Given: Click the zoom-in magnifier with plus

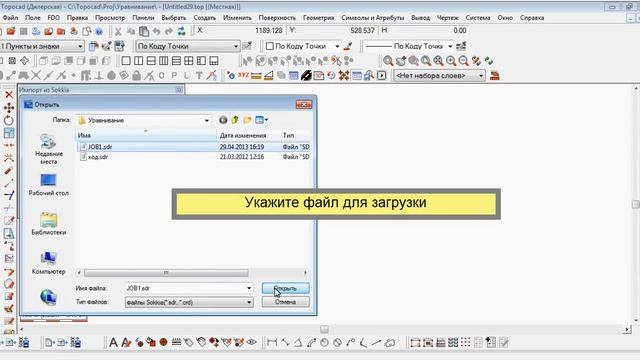Looking at the screenshot, I should tap(451, 61).
